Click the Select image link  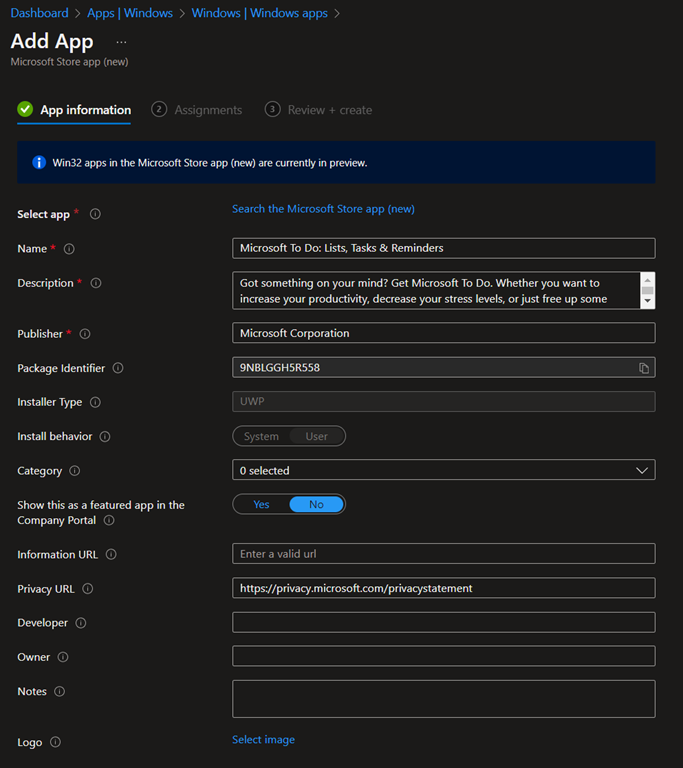(263, 740)
